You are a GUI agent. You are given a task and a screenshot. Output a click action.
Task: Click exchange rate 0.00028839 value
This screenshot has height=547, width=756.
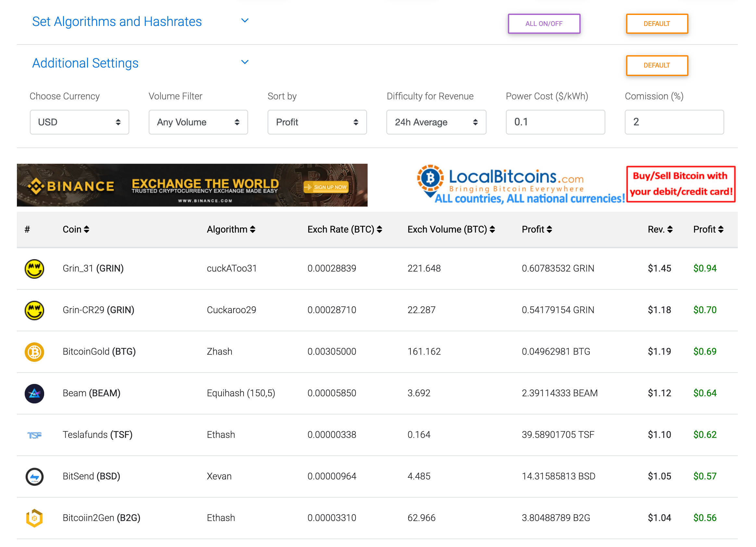pos(332,269)
